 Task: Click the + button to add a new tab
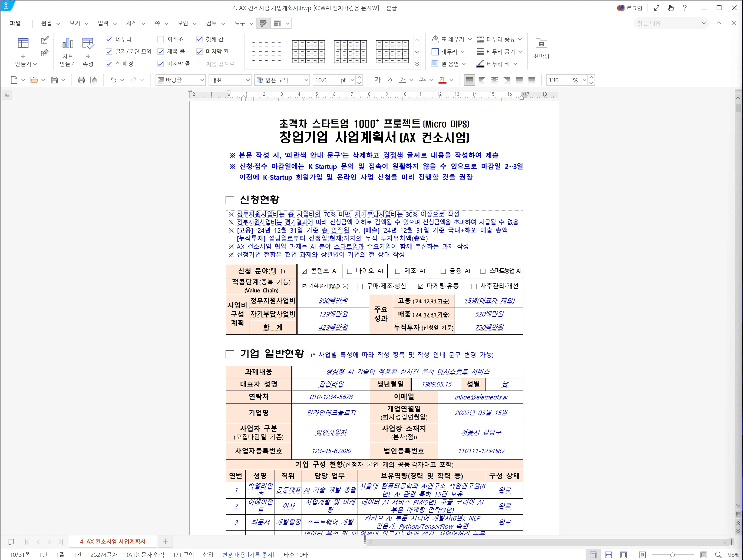(x=165, y=542)
